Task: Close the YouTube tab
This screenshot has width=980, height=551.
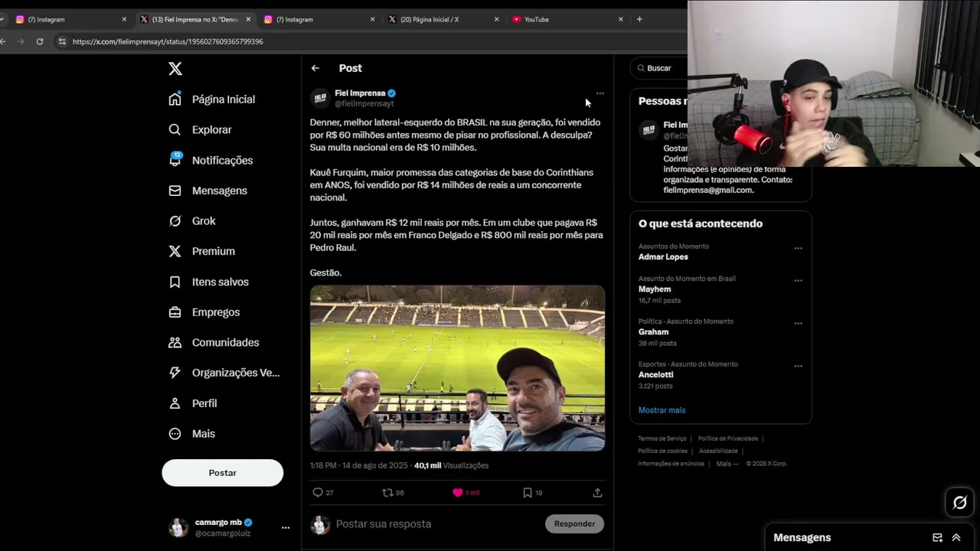Action: 621,19
